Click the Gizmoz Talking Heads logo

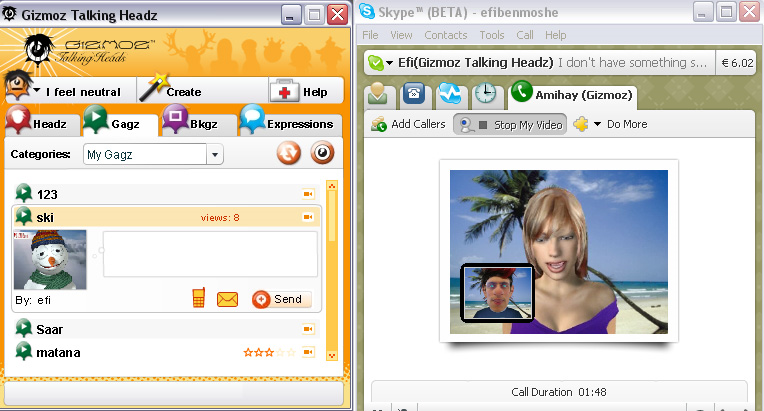click(89, 50)
